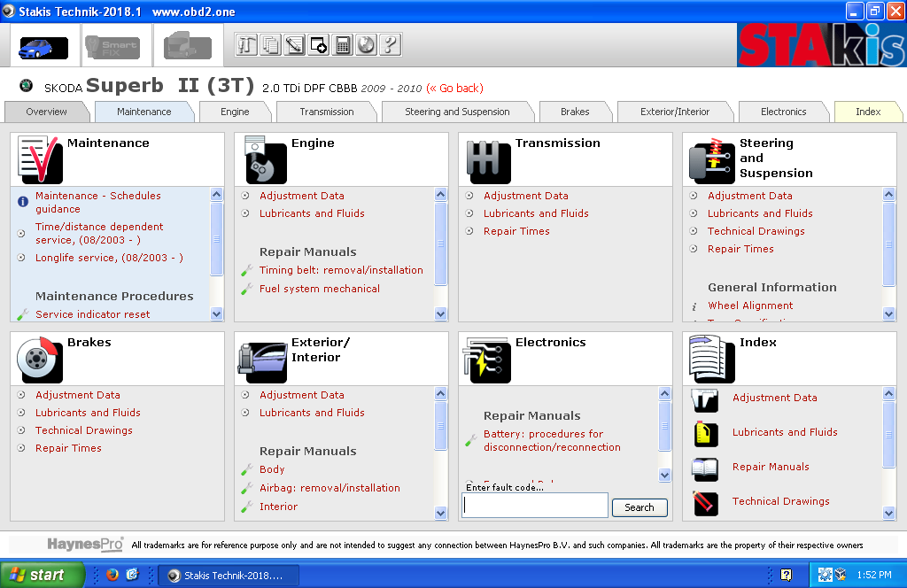Click the Maintenance panel scroll down arrow
The height and width of the screenshot is (588, 907).
[216, 314]
